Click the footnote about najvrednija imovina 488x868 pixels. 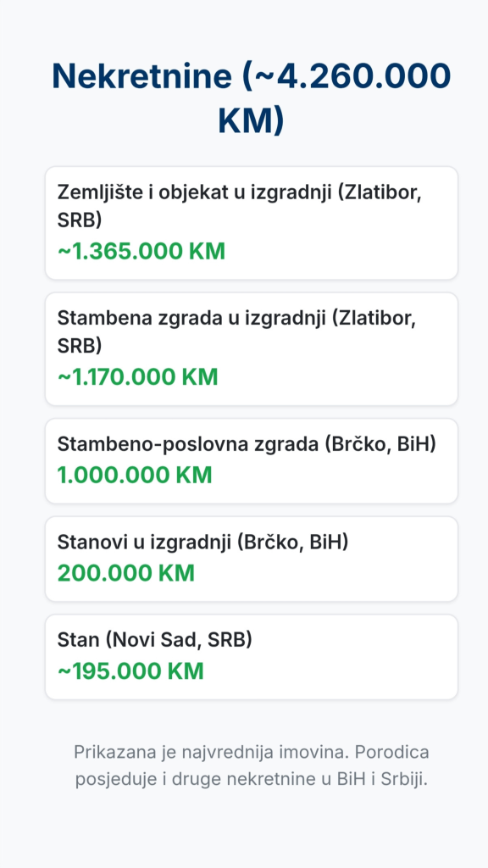[x=251, y=765]
